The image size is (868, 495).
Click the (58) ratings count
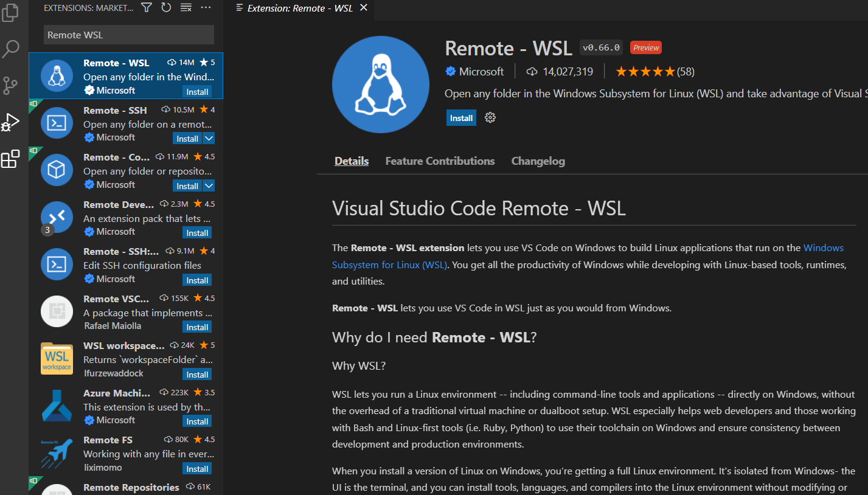point(686,72)
